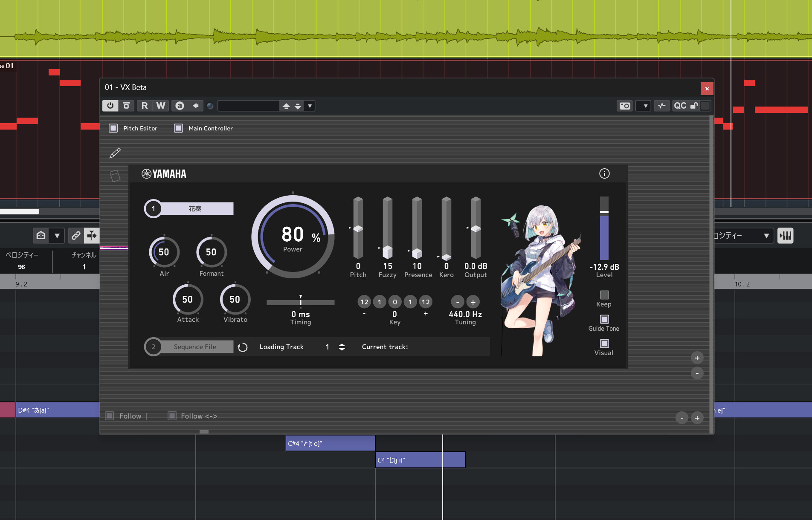Click the A/B compare 'a' button

pyautogui.click(x=180, y=106)
